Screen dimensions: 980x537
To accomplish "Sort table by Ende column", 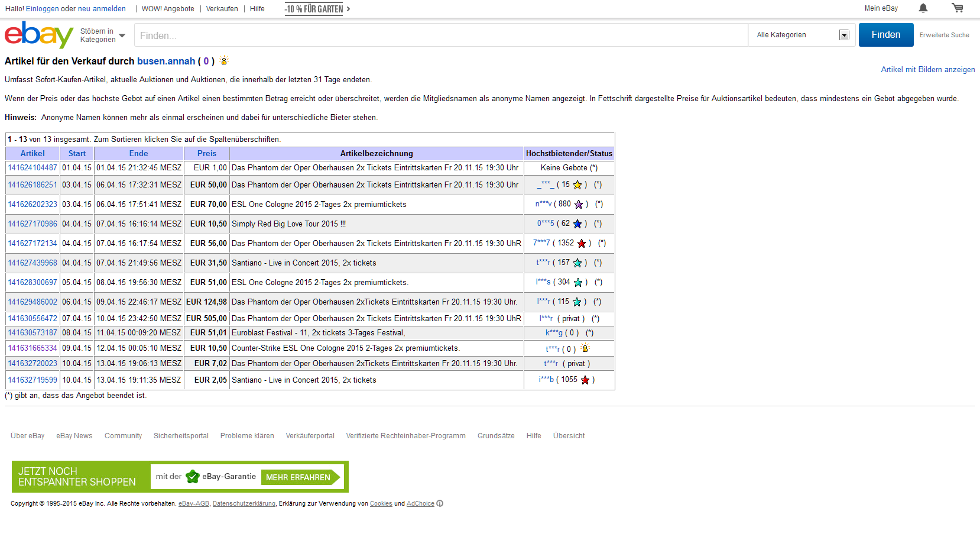I will pos(139,154).
